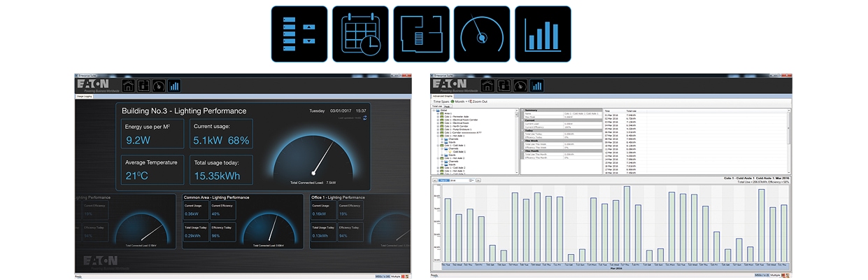The width and height of the screenshot is (868, 280).
Task: Open gauge view in Lighting Performance window
Action: 159,85
